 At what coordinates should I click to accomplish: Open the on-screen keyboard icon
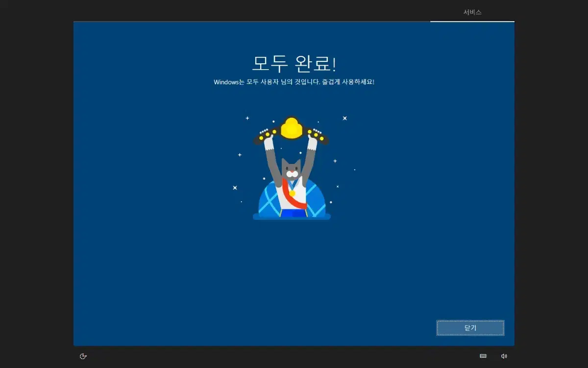(x=483, y=356)
